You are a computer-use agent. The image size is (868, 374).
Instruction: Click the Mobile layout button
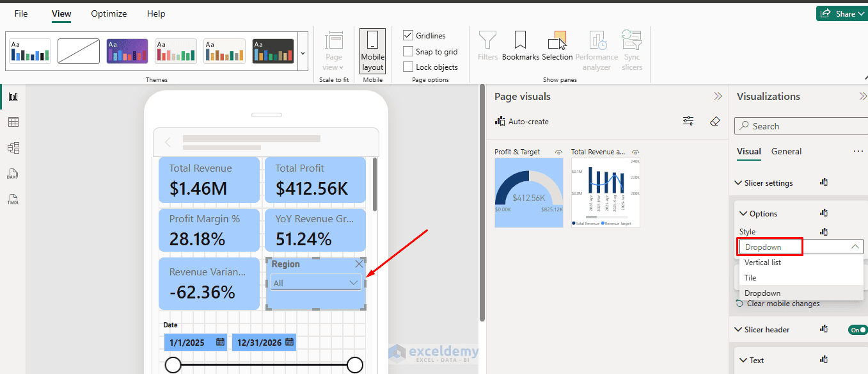372,51
